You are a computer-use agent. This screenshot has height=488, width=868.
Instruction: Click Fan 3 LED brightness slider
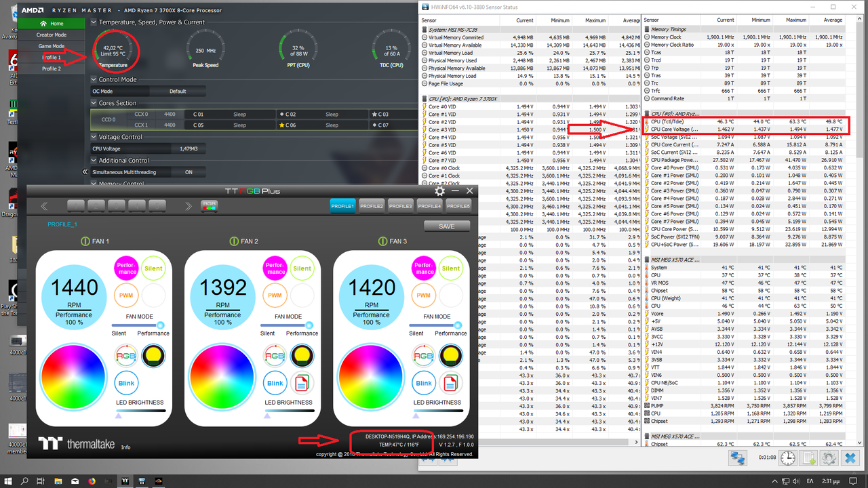[x=438, y=411]
